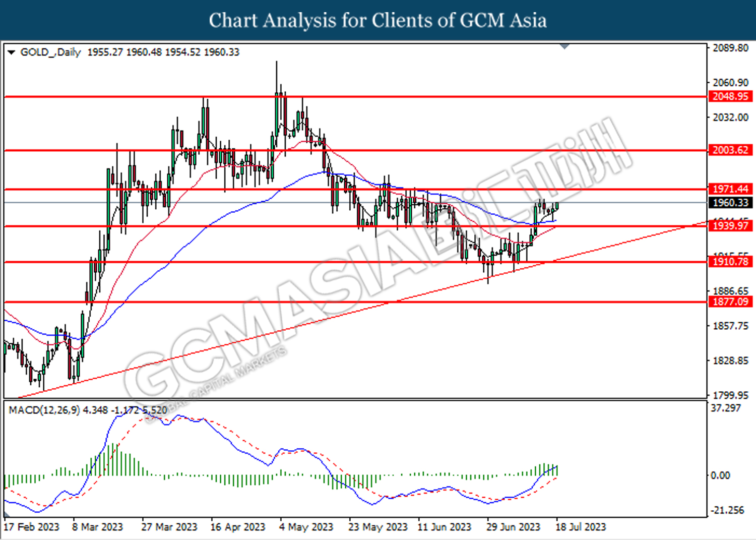Click the 29 Jun 2023 date label
The height and width of the screenshot is (540, 756).
pyautogui.click(x=513, y=527)
